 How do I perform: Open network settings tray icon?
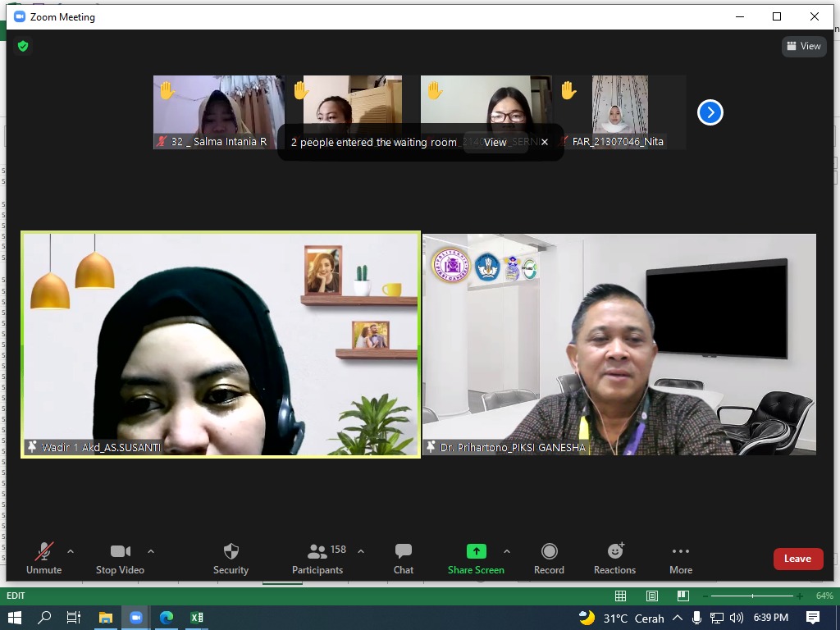coord(717,618)
